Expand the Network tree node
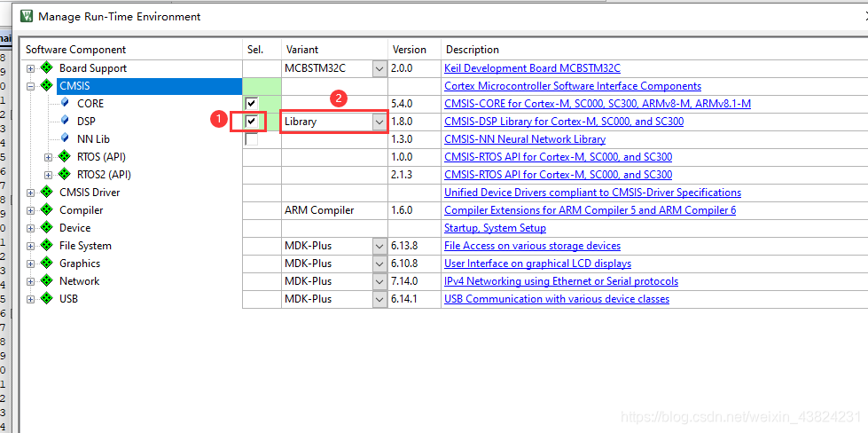 pyautogui.click(x=30, y=280)
